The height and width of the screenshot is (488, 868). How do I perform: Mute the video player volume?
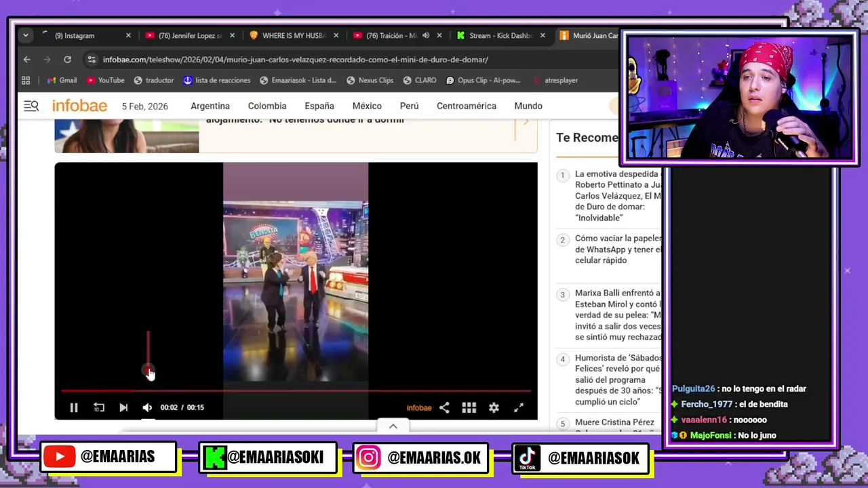point(147,407)
